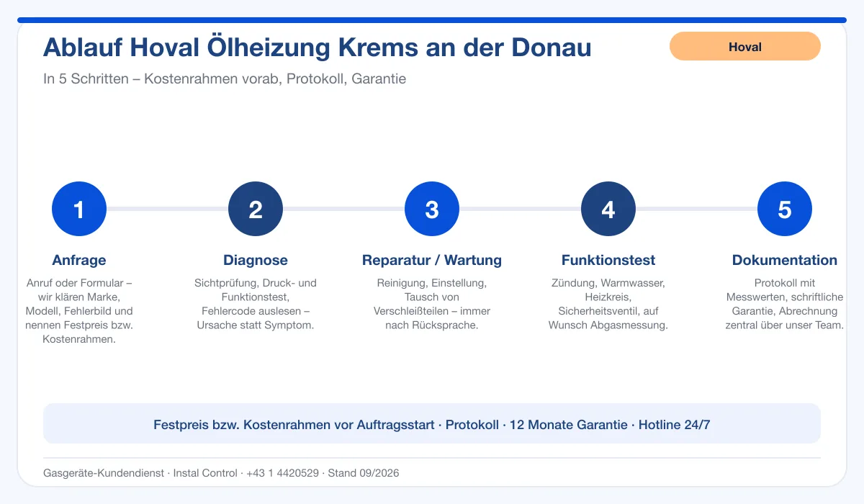Click the footer line Gasgeräte-Kundendienst · Instal Control
The image size is (864, 504).
click(x=221, y=473)
